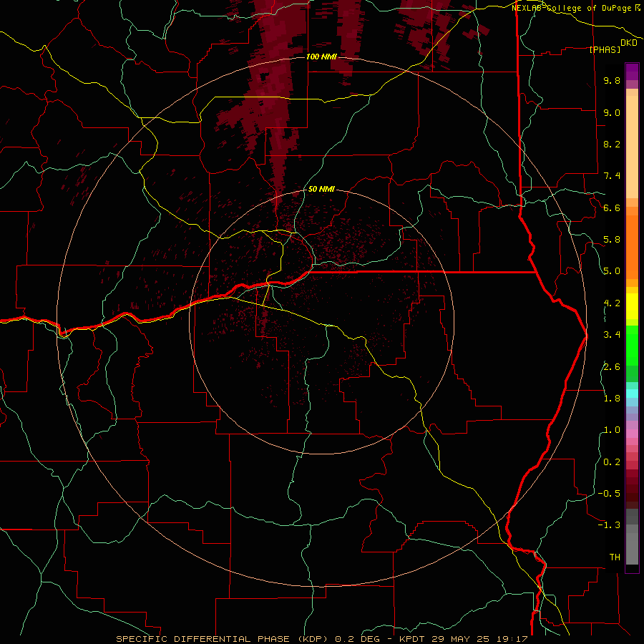Click the 50 NMI range ring label

pos(321,189)
